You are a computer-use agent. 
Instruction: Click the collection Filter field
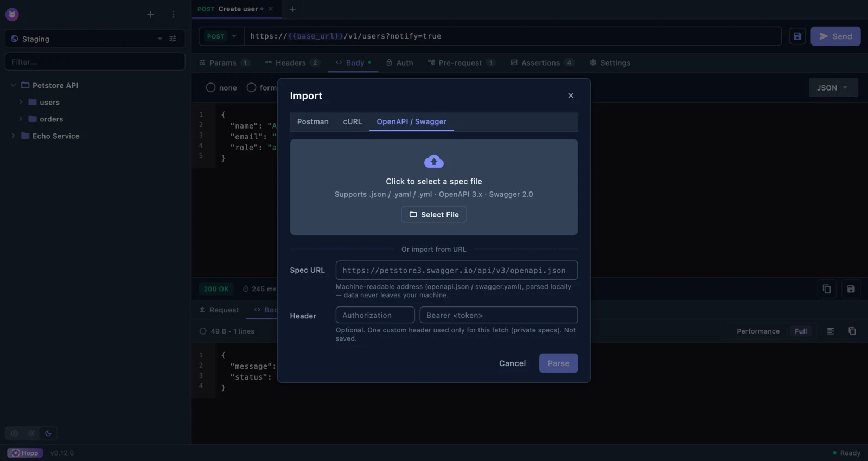point(95,62)
